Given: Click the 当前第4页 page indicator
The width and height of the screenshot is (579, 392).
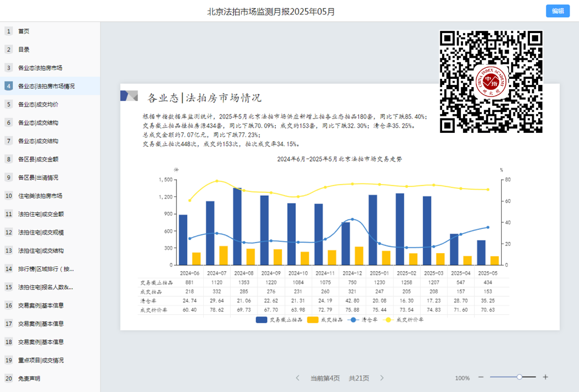Looking at the screenshot, I should (x=325, y=378).
